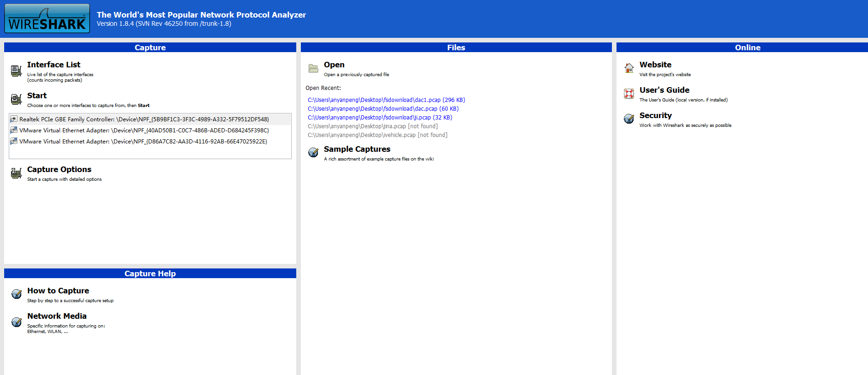Screen dimensions: 868x375
Task: Open recent file dac.pcap (60 KB)
Action: point(383,108)
